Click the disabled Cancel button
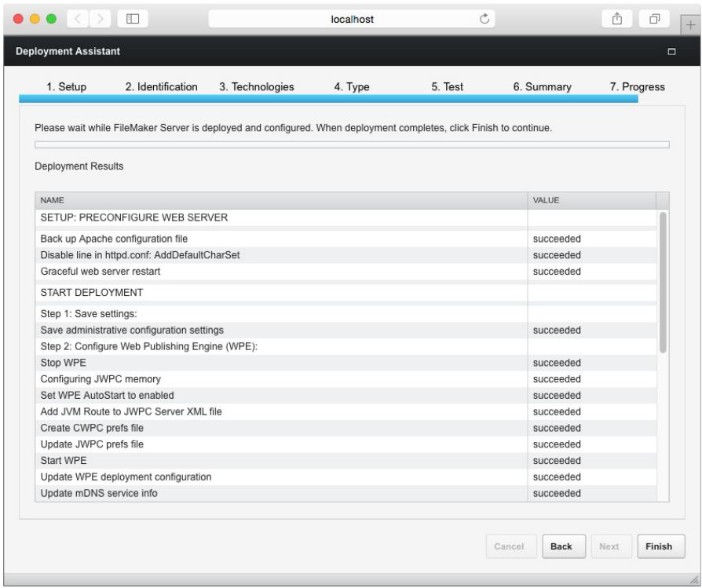This screenshot has height=588, width=702. [x=511, y=546]
